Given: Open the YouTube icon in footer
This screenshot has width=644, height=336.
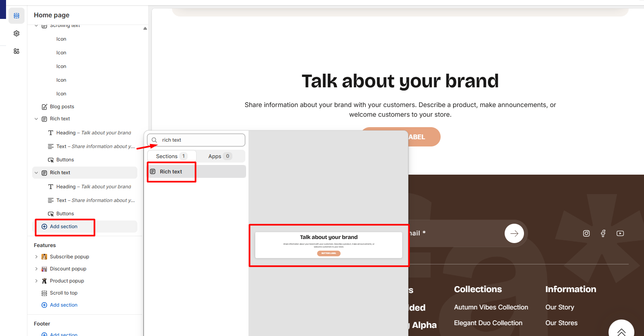Looking at the screenshot, I should 620,233.
